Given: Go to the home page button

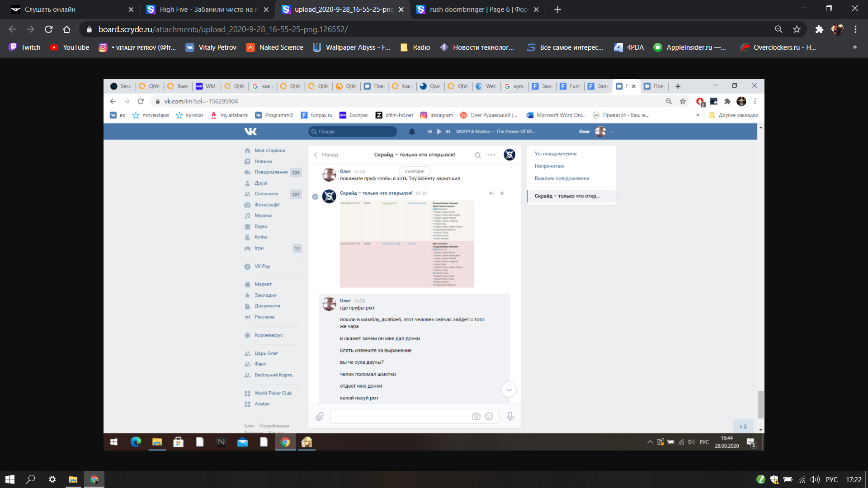Looking at the screenshot, I should click(66, 29).
